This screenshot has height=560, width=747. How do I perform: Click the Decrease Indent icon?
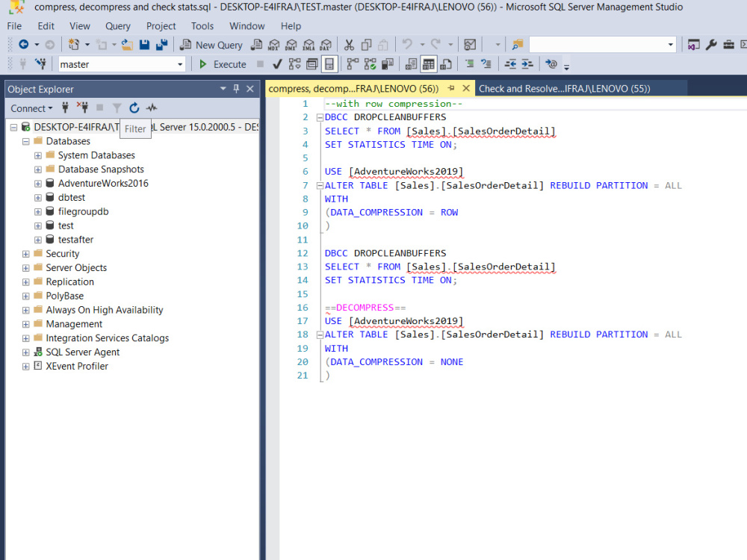(510, 63)
